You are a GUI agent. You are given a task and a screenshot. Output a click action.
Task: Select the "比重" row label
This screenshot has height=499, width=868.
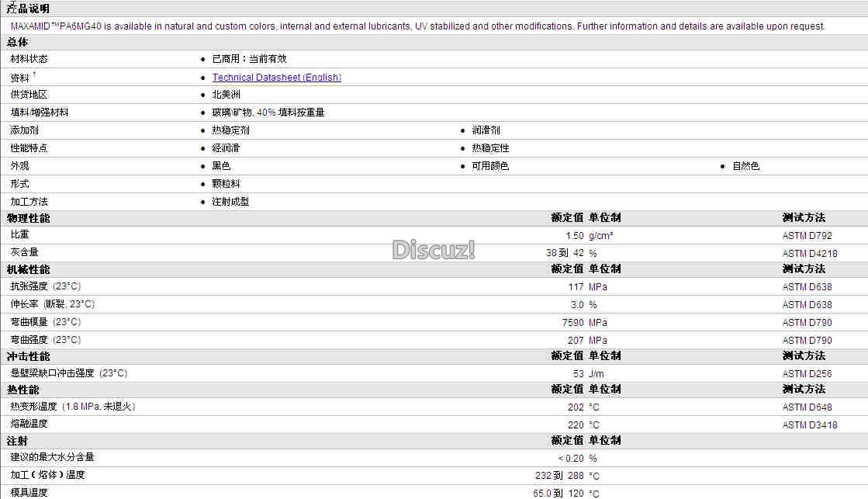19,235
